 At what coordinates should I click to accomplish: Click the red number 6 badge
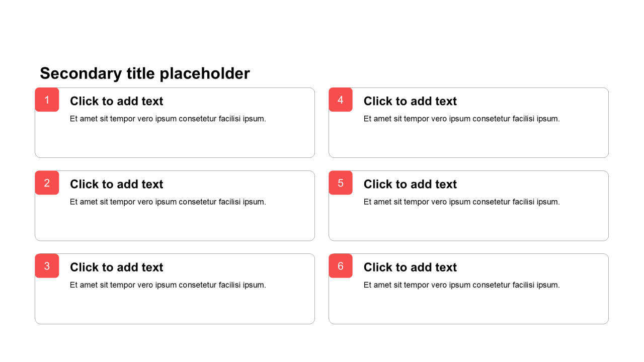[x=341, y=265]
